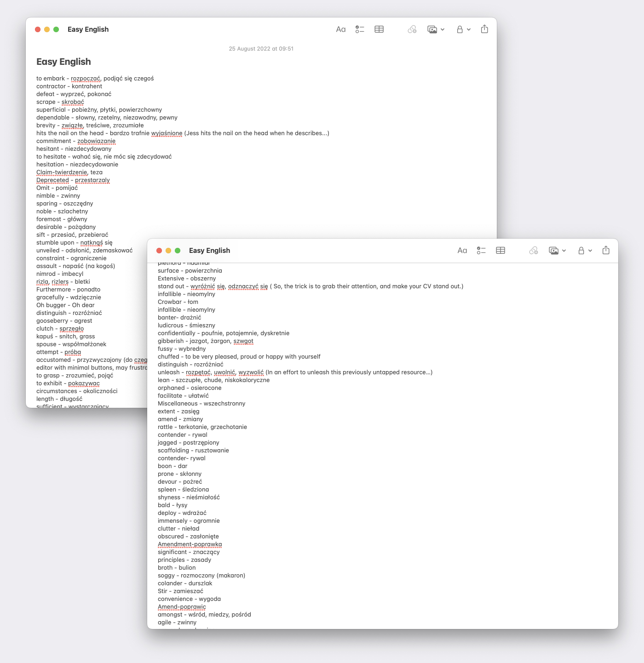Click the note timestamp 25 August 2022
The image size is (644, 663).
[x=262, y=48]
